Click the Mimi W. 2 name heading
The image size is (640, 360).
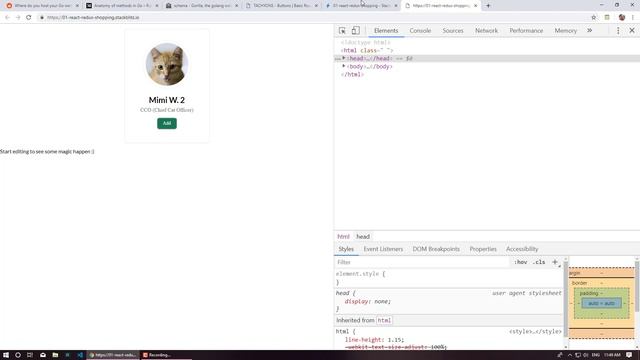tap(167, 100)
